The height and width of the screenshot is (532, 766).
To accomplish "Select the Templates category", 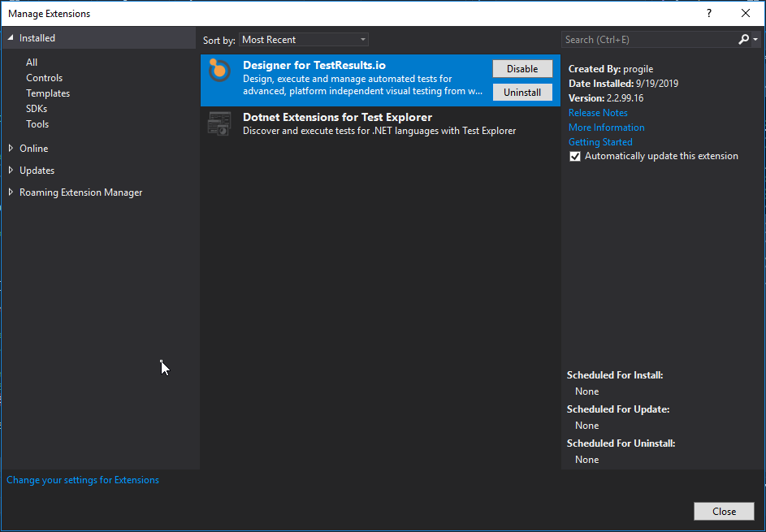I will [48, 93].
